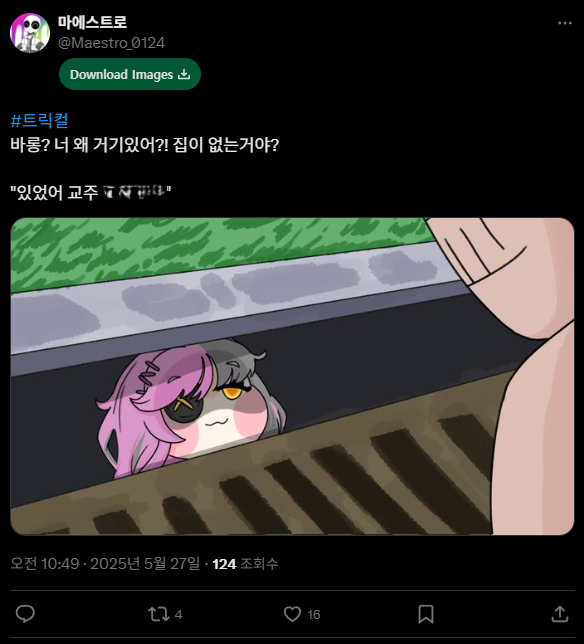
Task: Click the repost arrows icon
Action: [159, 614]
